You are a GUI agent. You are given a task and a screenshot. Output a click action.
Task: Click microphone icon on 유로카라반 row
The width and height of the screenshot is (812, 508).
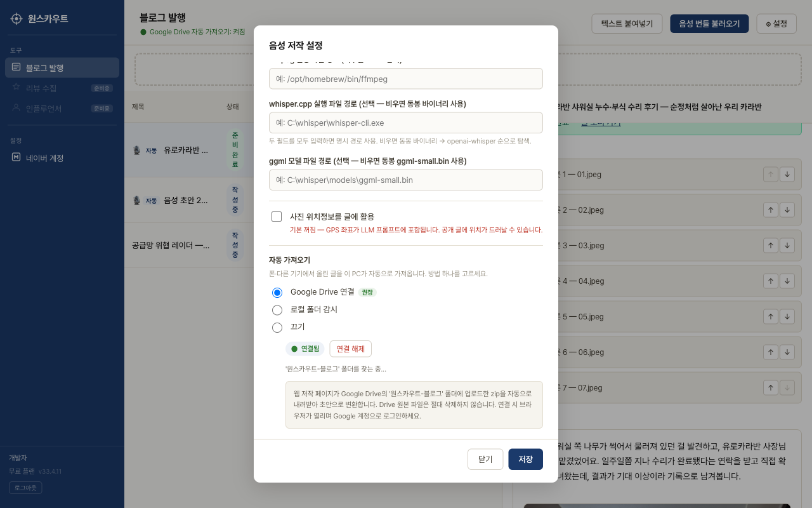(x=136, y=150)
